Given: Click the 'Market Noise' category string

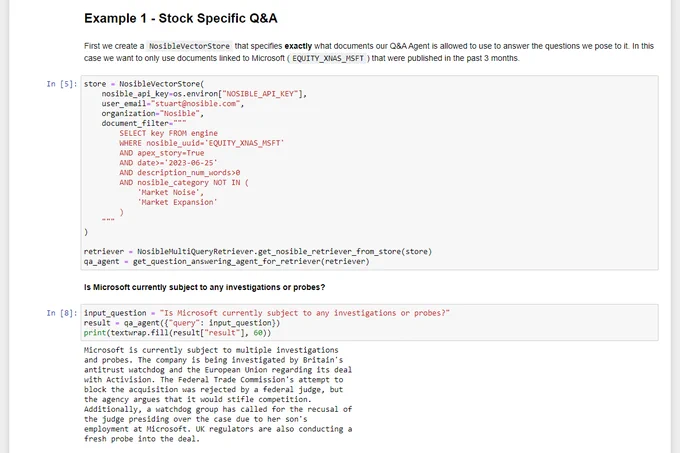Looking at the screenshot, I should pyautogui.click(x=170, y=192).
